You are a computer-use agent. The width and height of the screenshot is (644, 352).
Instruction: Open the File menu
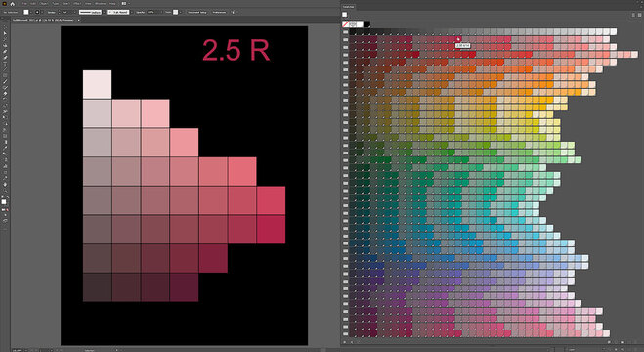pos(25,4)
